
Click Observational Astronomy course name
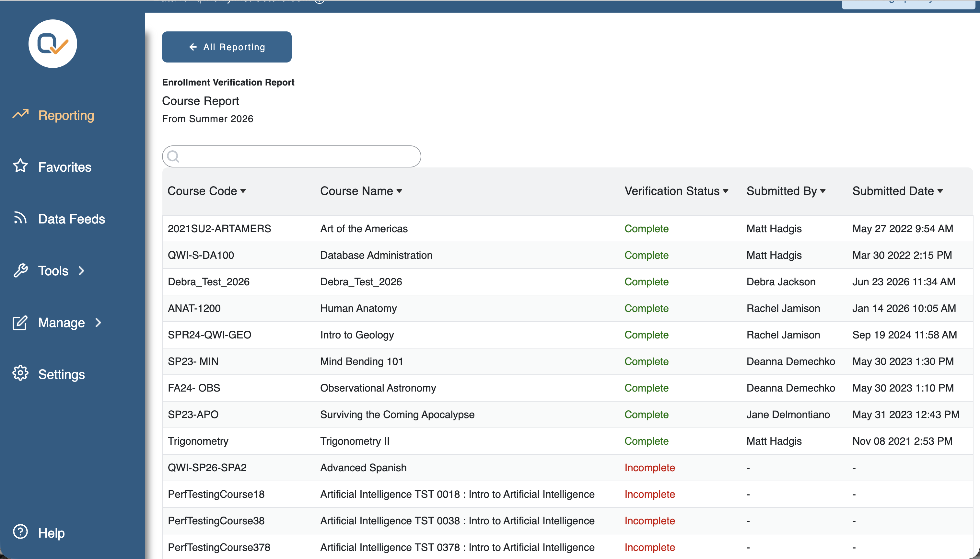(378, 387)
